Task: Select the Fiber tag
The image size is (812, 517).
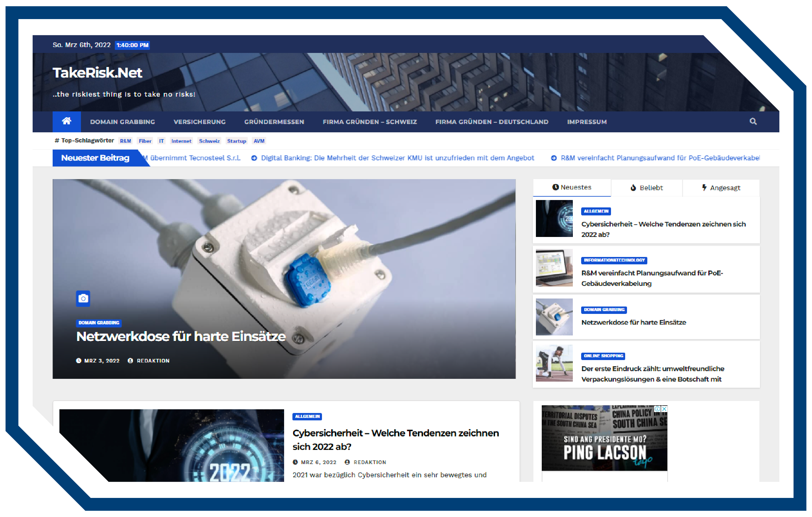Action: tap(145, 141)
